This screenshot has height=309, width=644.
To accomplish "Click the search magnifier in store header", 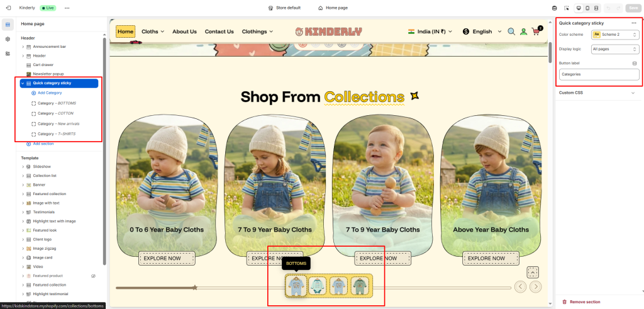I will (x=511, y=31).
